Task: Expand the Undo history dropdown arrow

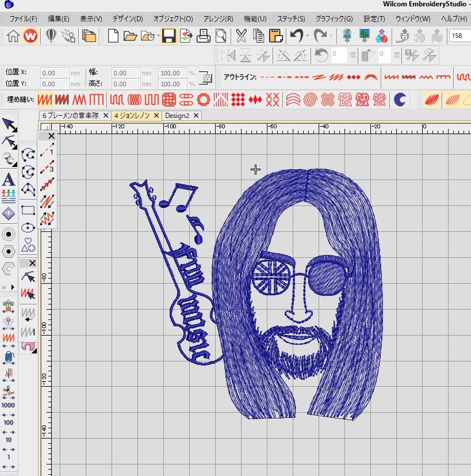Action: (x=308, y=36)
